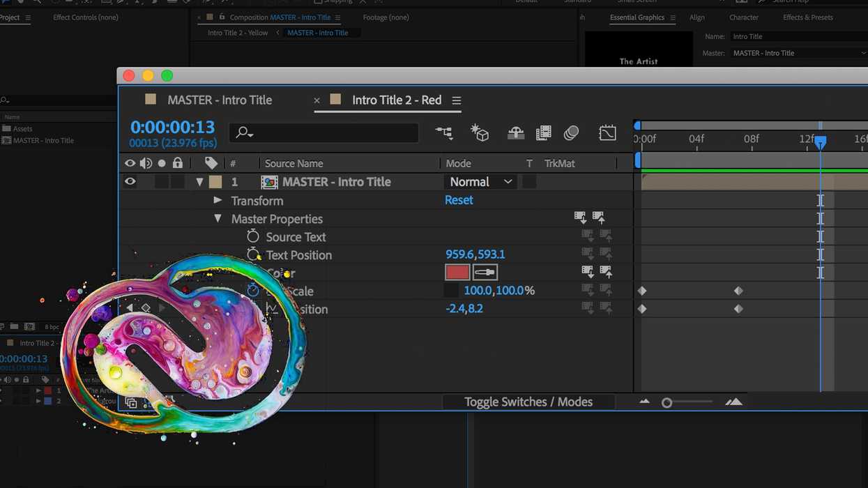The image size is (868, 488).
Task: Expand red-labeled layer 1 in background timeline
Action: click(x=39, y=391)
